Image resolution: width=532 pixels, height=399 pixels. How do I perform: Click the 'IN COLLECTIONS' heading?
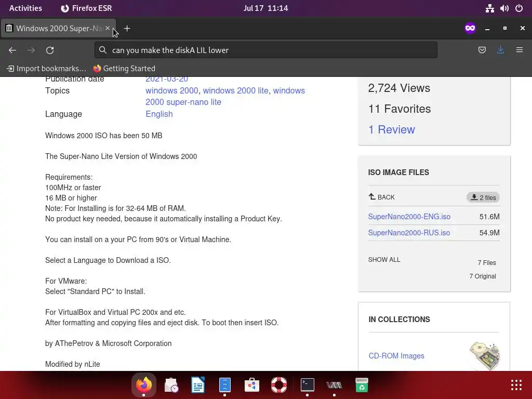click(399, 320)
